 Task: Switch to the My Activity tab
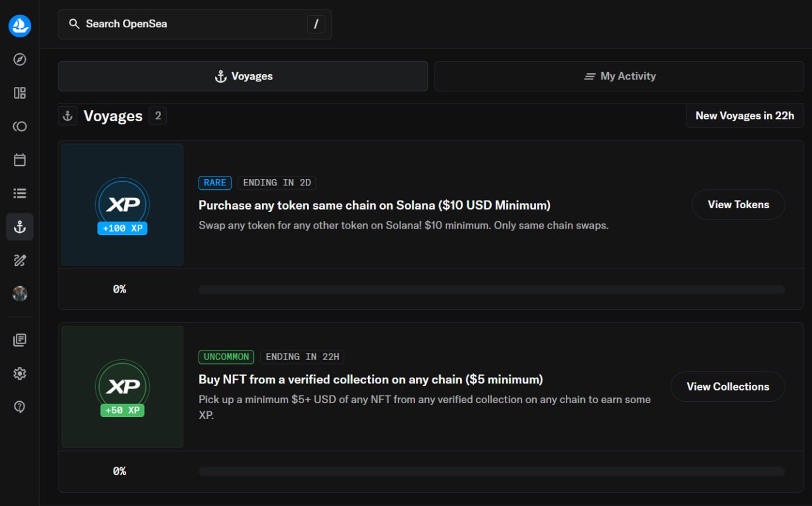click(x=619, y=76)
